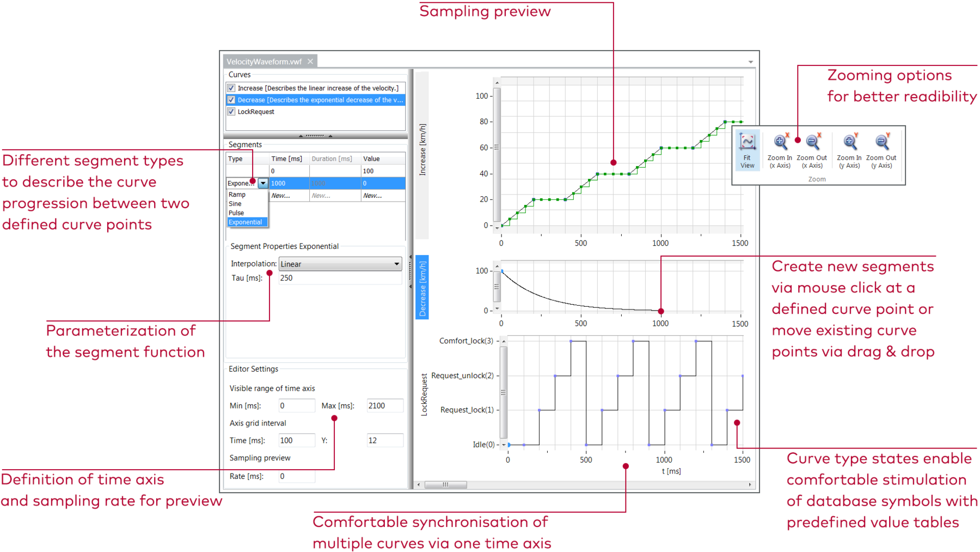Click the side panel vertical splitter grip
This screenshot has height=552, width=980.
[x=411, y=272]
